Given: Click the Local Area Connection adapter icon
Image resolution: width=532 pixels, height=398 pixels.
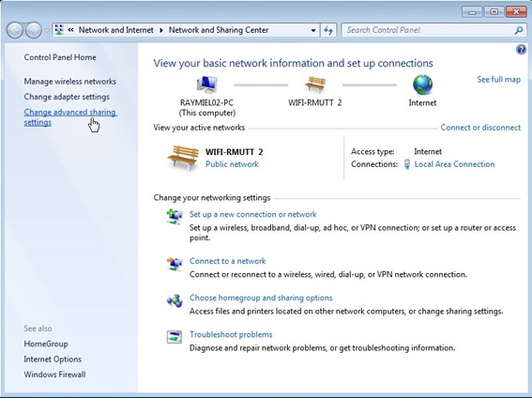Looking at the screenshot, I should coord(407,164).
